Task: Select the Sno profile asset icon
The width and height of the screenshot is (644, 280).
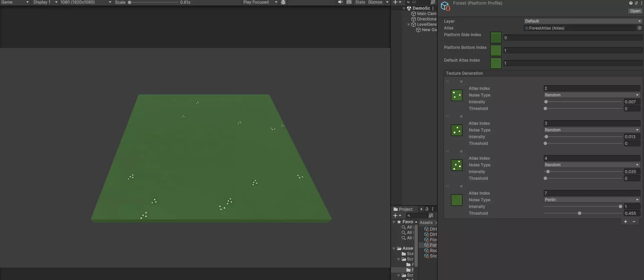Action: click(x=427, y=256)
